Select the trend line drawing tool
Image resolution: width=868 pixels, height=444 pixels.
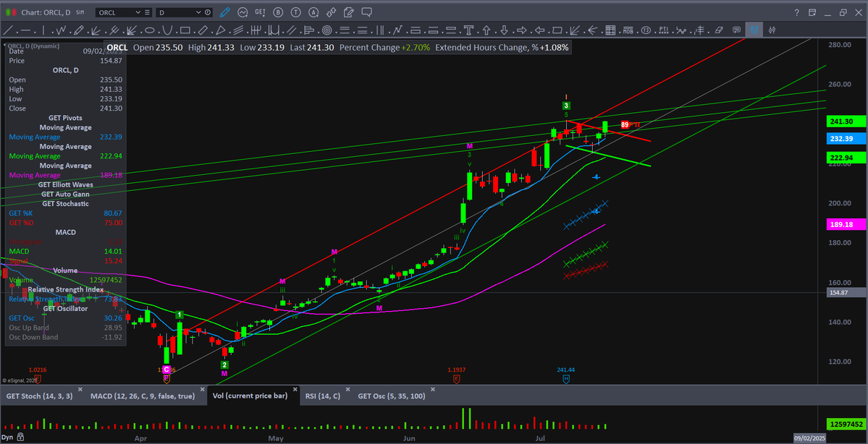pyautogui.click(x=8, y=30)
